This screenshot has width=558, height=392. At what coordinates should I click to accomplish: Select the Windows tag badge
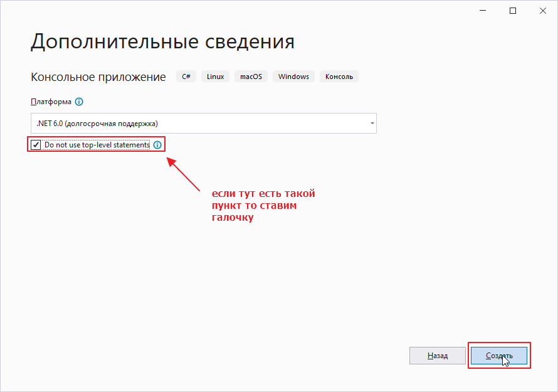(x=293, y=77)
